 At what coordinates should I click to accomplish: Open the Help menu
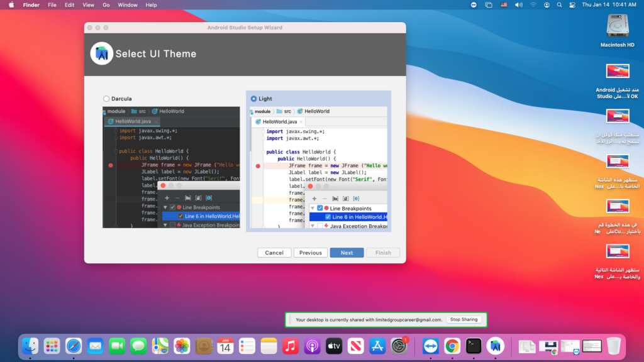[x=151, y=5]
